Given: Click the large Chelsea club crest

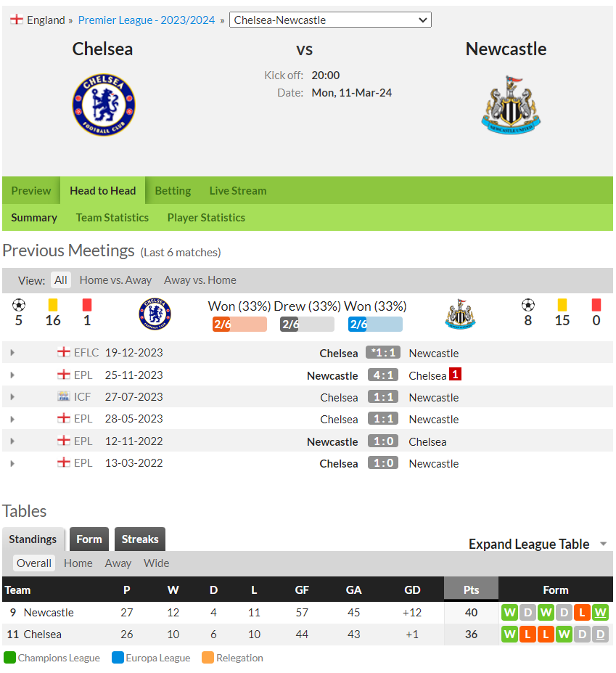Looking at the screenshot, I should [x=104, y=105].
